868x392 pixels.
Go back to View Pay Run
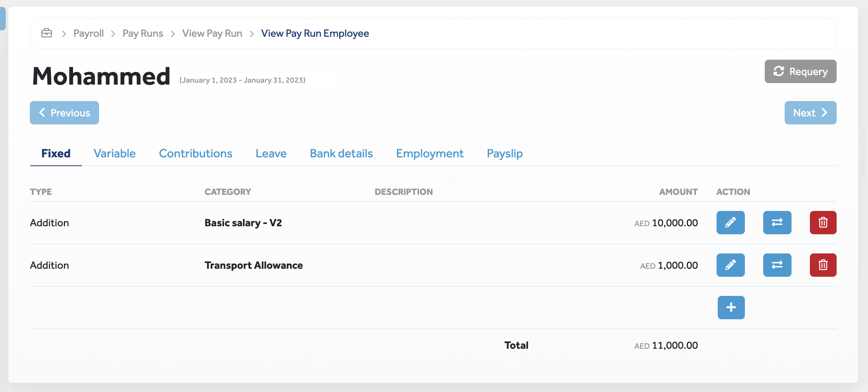coord(212,33)
